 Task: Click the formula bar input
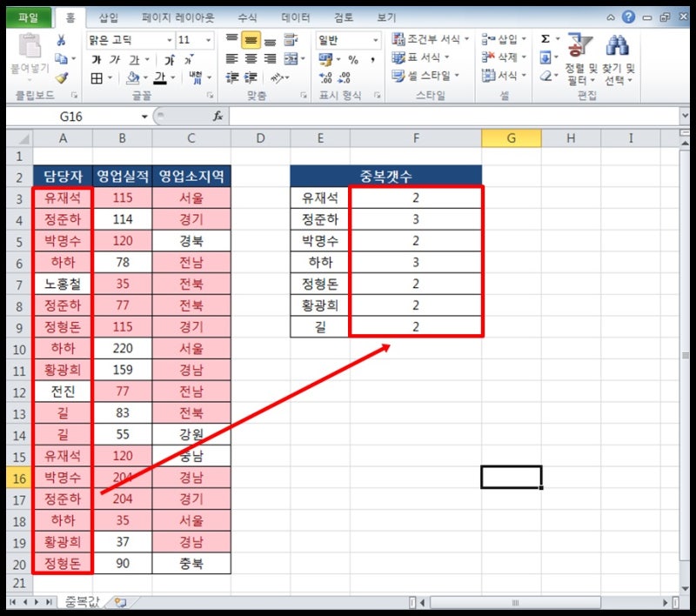pos(454,117)
